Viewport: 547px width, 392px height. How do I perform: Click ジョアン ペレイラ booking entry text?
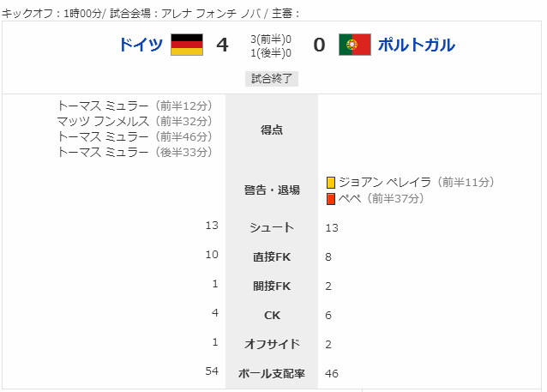[416, 182]
